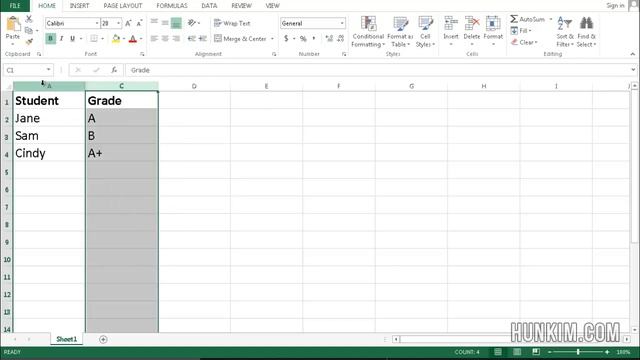Select column D header
Image resolution: width=640 pixels, height=360 pixels.
tap(194, 86)
